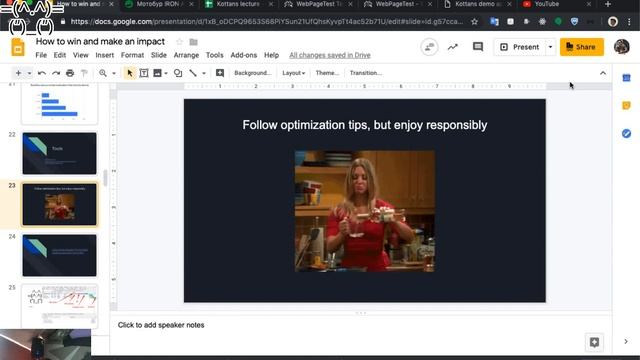Viewport: 640px width, 360px height.
Task: Activate the paint format tool
Action: tap(84, 73)
